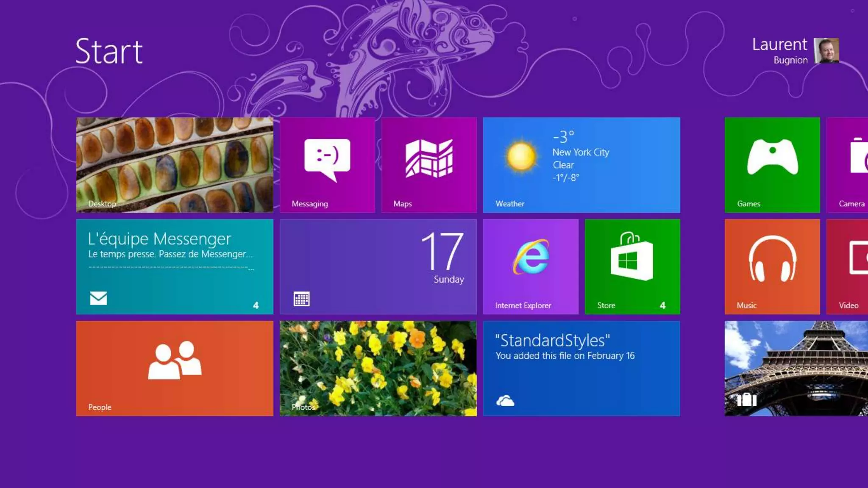
Task: Click the SkyDrive cloud icon
Action: pyautogui.click(x=505, y=401)
